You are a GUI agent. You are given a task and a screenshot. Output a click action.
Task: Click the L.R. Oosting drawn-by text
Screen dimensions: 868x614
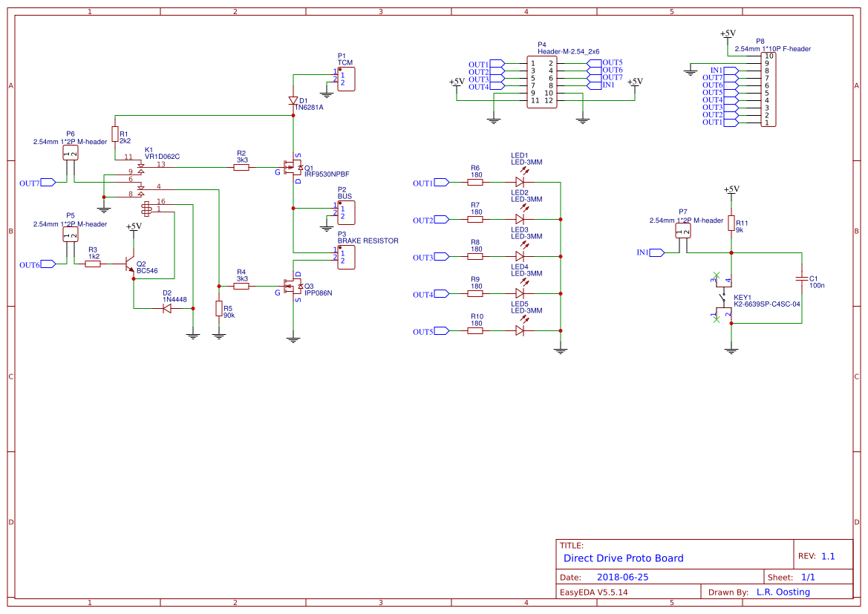tap(783, 592)
